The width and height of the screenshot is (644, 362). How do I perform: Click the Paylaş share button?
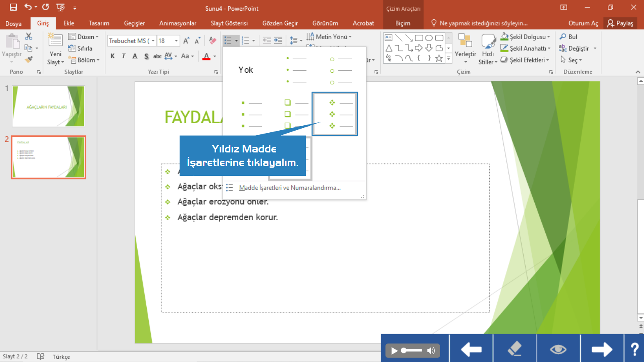[x=620, y=23]
